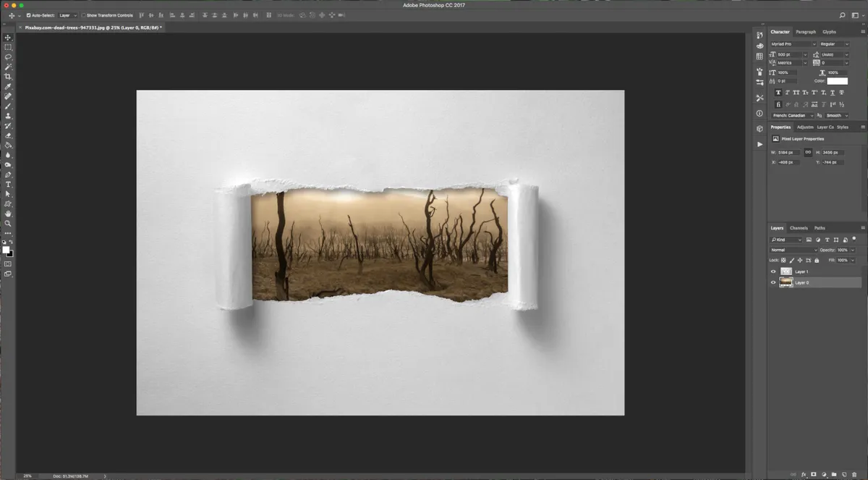Open Smooth anti-aliasing dropdown

point(838,115)
